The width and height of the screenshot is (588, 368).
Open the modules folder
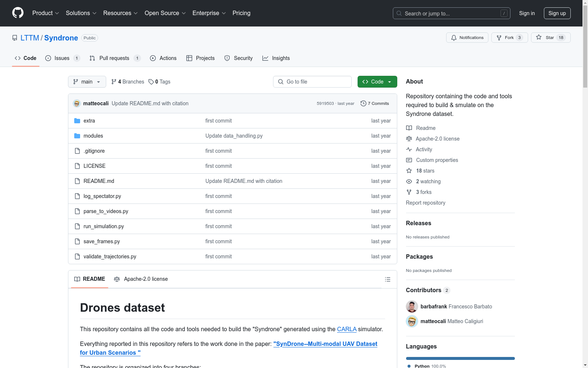tap(93, 136)
